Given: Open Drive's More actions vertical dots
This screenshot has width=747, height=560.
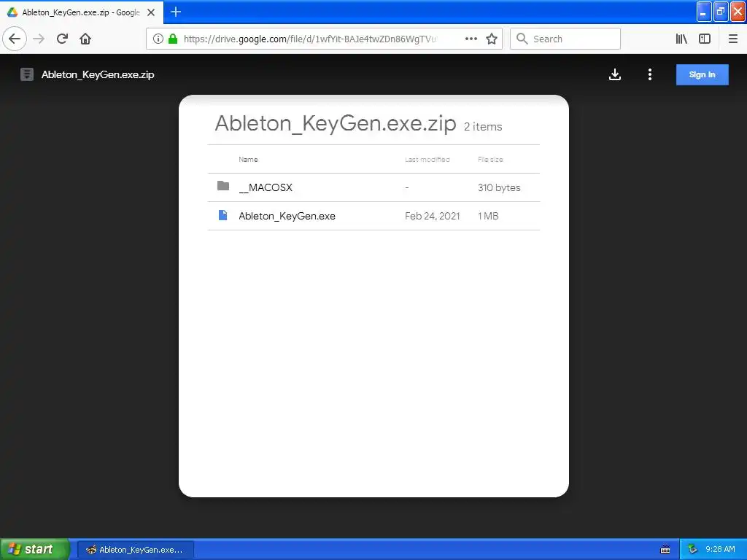Looking at the screenshot, I should tap(650, 74).
